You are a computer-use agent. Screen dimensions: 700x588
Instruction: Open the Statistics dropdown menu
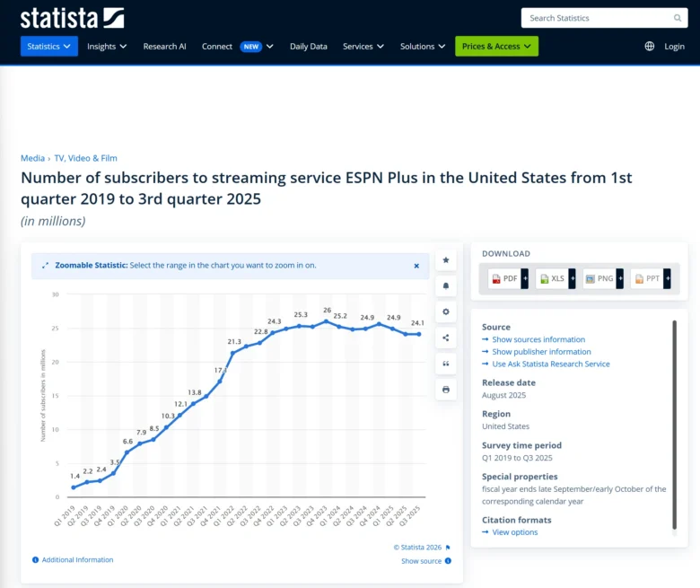[x=49, y=46]
